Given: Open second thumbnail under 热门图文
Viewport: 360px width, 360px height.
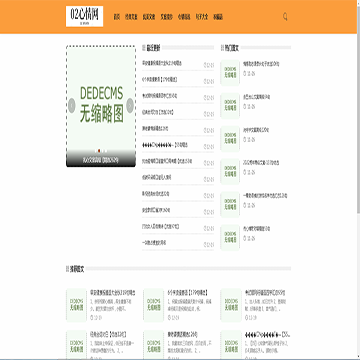Looking at the screenshot, I should (x=230, y=105).
